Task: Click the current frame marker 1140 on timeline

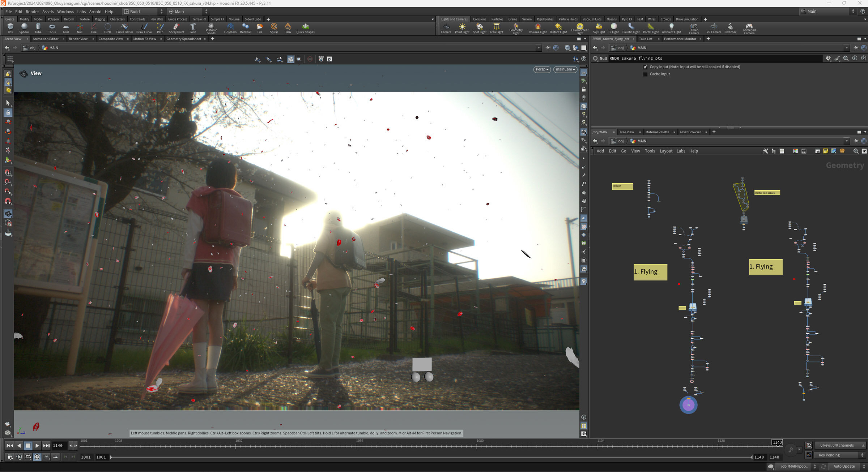Action: pyautogui.click(x=777, y=442)
